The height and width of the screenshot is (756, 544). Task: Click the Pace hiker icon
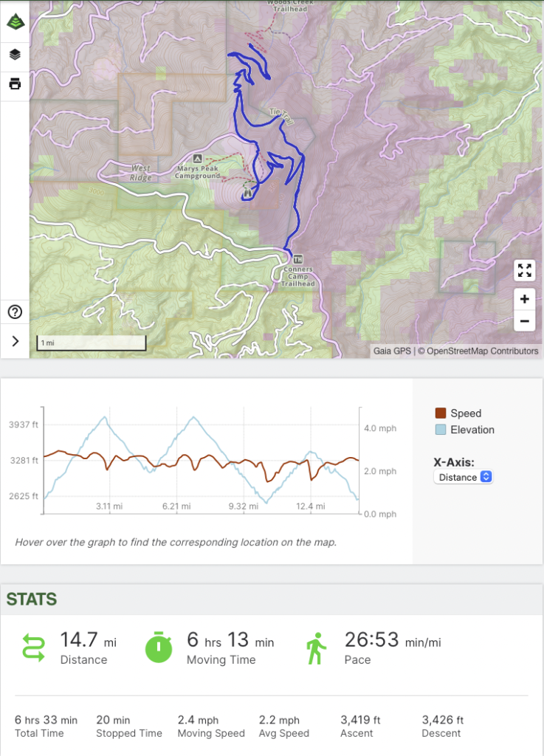pyautogui.click(x=316, y=647)
